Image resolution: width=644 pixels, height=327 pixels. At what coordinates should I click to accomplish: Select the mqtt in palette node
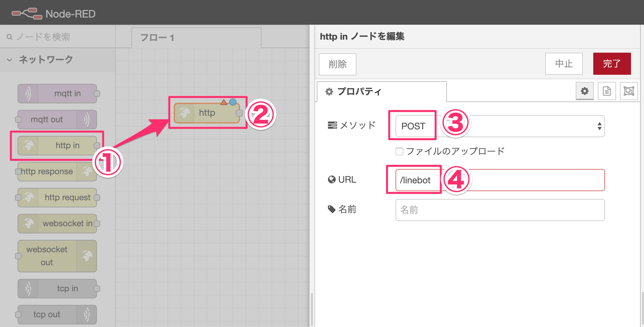tap(57, 94)
